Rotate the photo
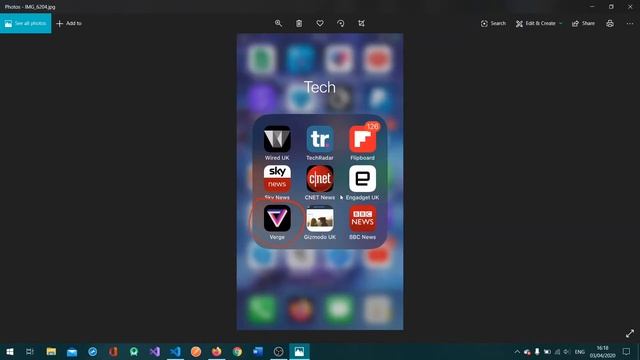The image size is (640, 360). click(x=341, y=23)
